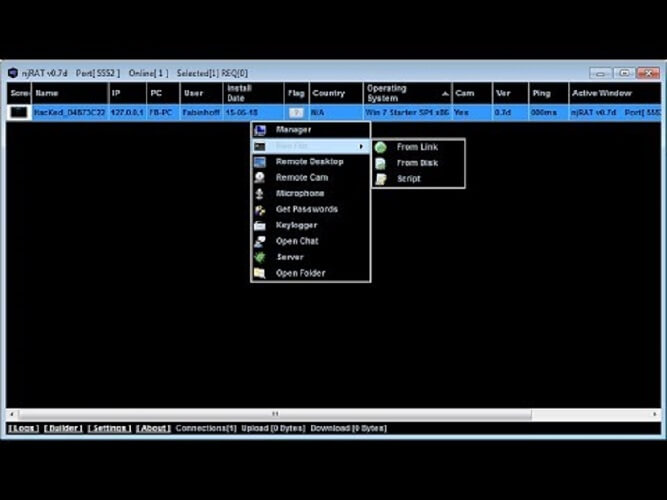Click the 127.0.0.1 IP cell

point(127,113)
